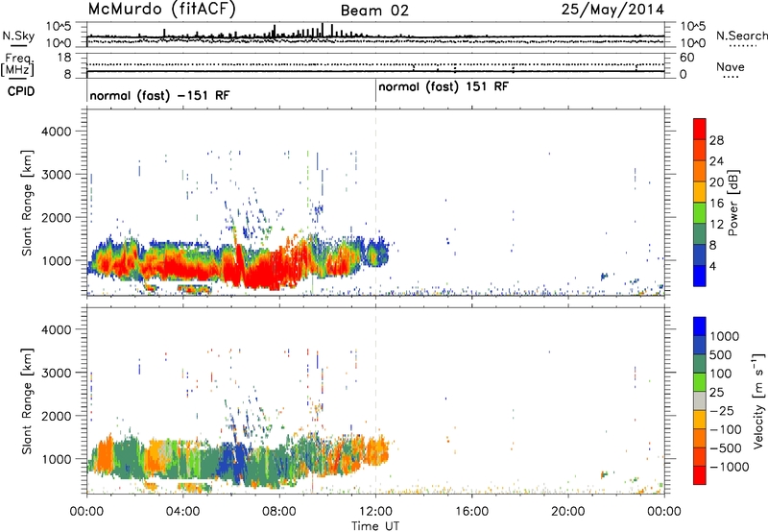Viewport: 768px width, 532px height.
Task: Click the 2000 tick on velocity panel
Action: point(56,416)
